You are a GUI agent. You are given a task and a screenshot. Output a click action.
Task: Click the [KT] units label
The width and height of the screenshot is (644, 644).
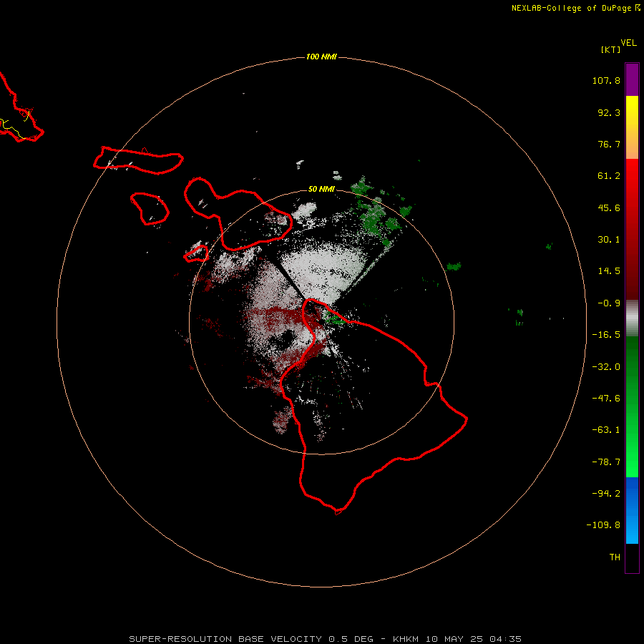[610, 49]
